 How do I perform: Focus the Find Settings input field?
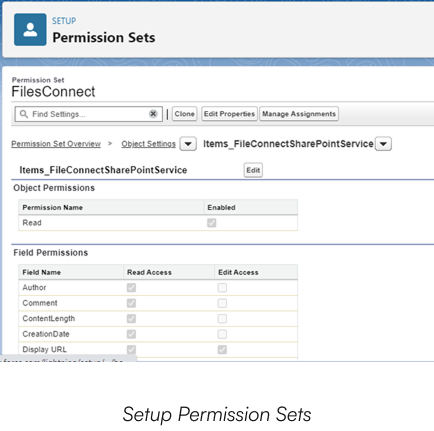click(88, 114)
